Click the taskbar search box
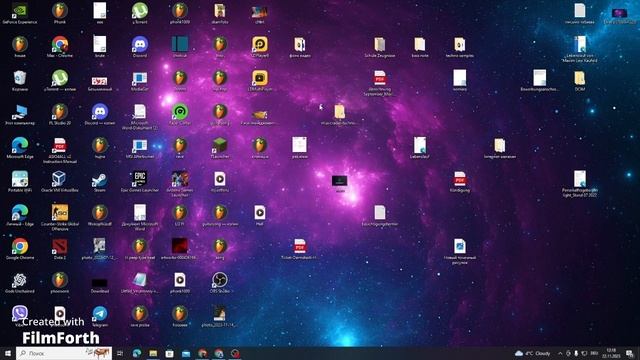The width and height of the screenshot is (640, 360). (x=64, y=353)
